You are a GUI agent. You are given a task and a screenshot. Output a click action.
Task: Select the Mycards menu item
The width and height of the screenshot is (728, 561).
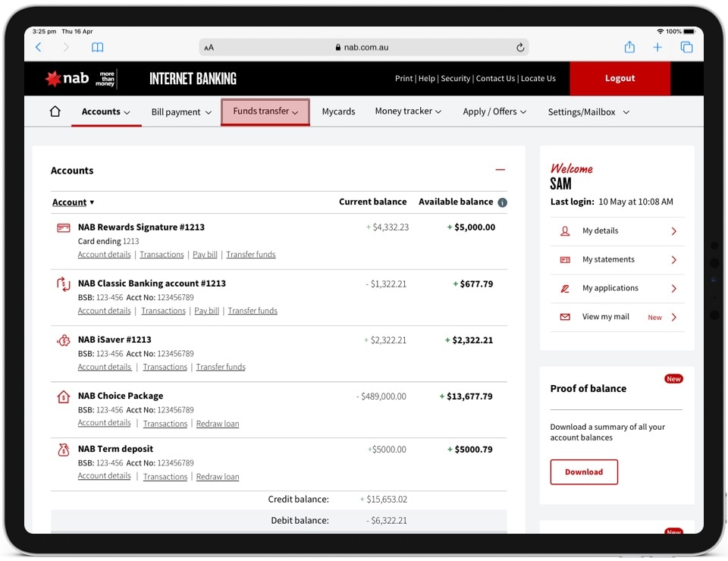click(x=338, y=111)
